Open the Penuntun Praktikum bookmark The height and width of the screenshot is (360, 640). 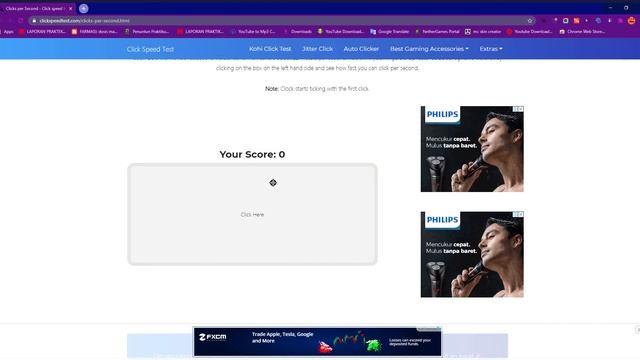[147, 31]
